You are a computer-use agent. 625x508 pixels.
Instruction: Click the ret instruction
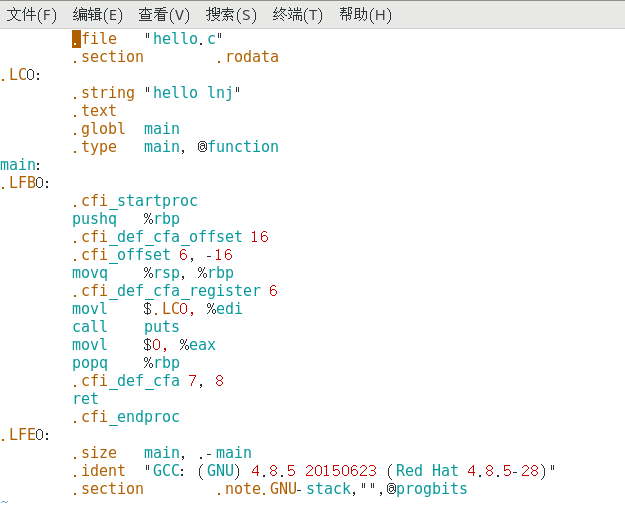click(85, 399)
